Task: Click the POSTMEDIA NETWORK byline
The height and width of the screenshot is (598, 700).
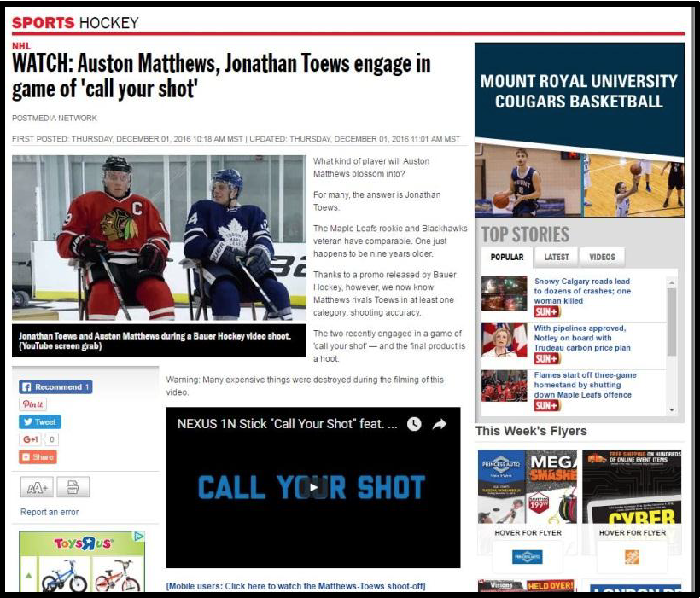Action: [55, 118]
